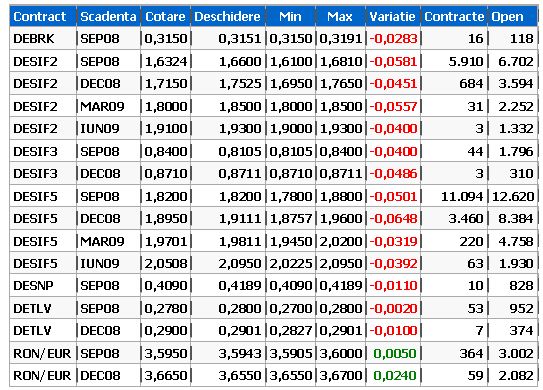Click the green 0,0050 variation value
Viewport: 543px width, 390px height.
[395, 353]
